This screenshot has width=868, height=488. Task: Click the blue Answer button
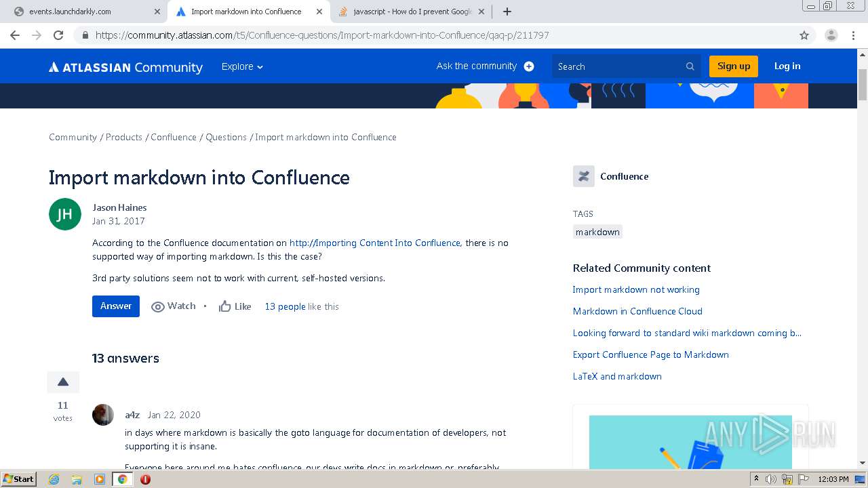coord(116,306)
